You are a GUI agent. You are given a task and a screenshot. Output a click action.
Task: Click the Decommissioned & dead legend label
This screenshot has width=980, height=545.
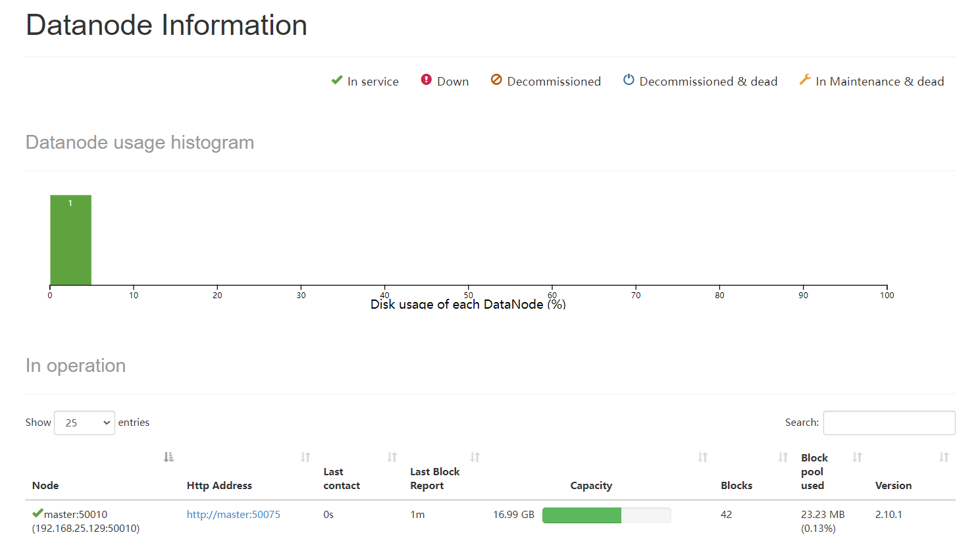point(708,81)
